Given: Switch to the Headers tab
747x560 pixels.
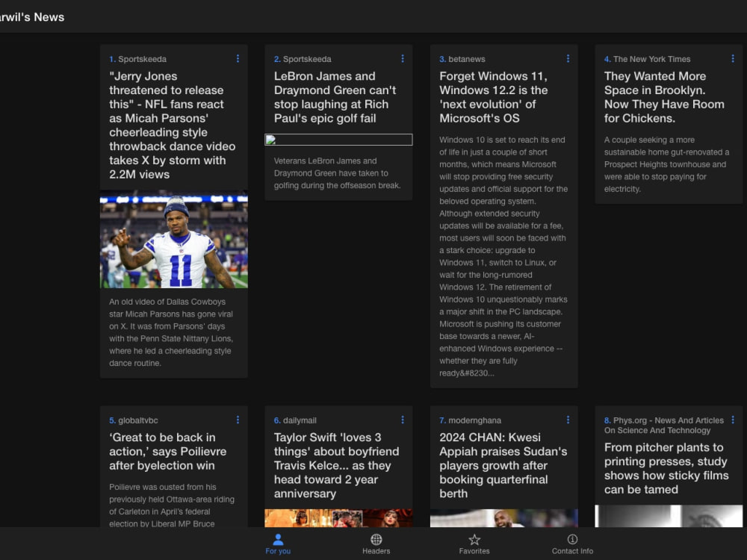Looking at the screenshot, I should (x=376, y=544).
